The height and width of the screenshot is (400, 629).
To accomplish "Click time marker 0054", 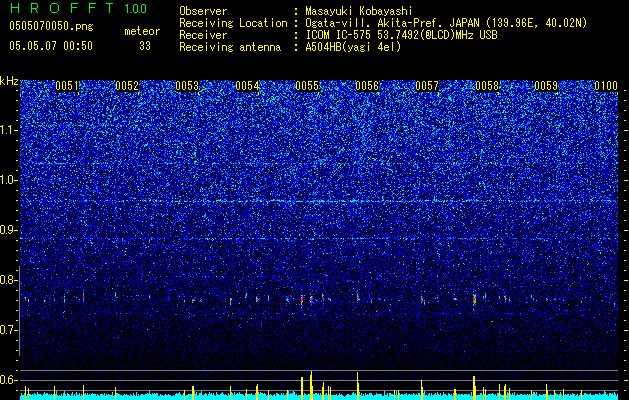I will pyautogui.click(x=247, y=86).
